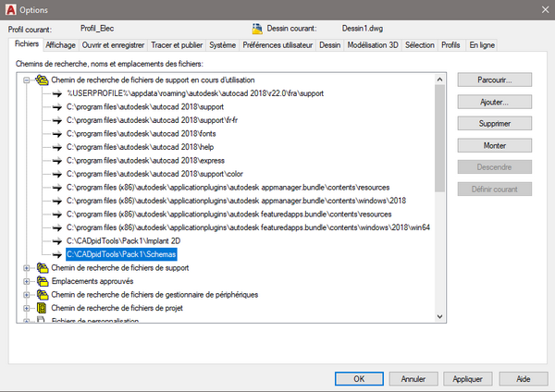Click folder icon beside Emplacements approuvés
The width and height of the screenshot is (555, 392).
41,281
